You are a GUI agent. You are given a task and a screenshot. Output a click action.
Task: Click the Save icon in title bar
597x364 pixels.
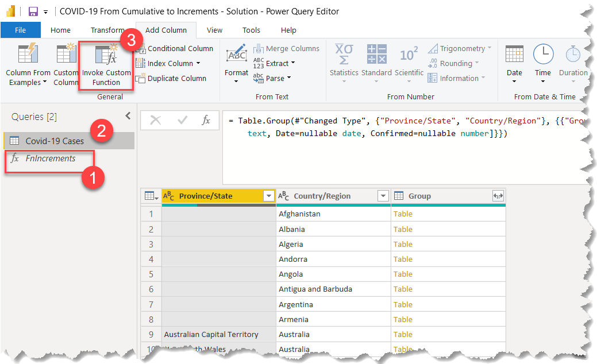(33, 11)
